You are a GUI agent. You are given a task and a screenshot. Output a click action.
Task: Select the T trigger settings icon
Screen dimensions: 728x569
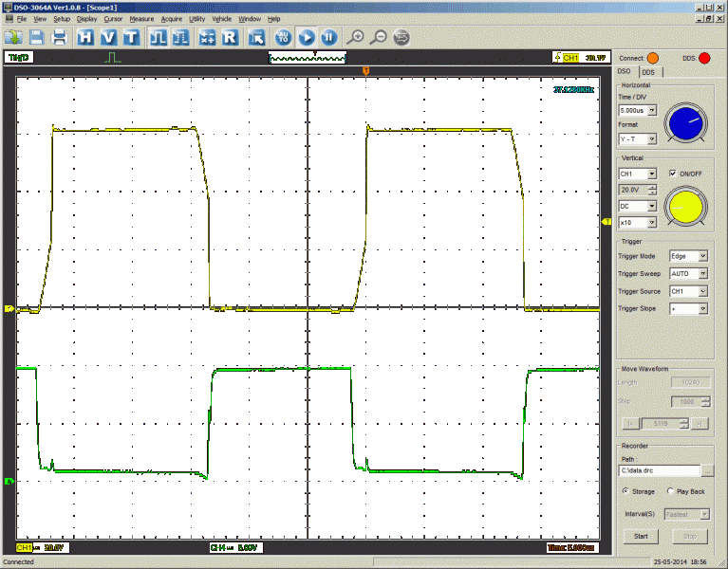click(x=130, y=37)
